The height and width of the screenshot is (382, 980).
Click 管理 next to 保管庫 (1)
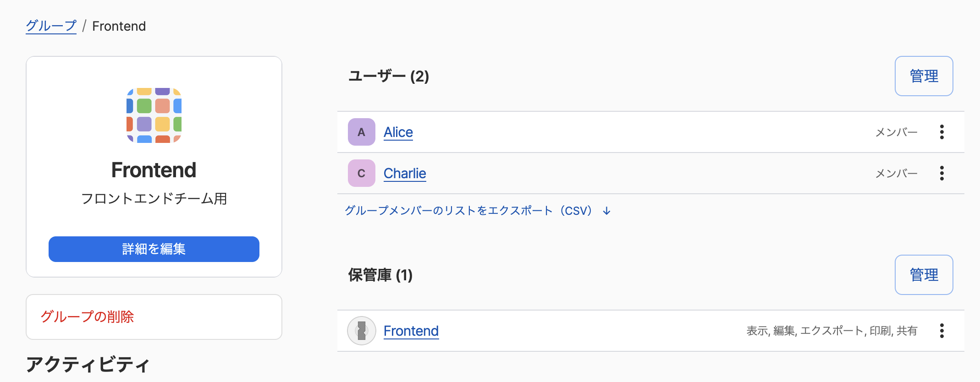(924, 275)
